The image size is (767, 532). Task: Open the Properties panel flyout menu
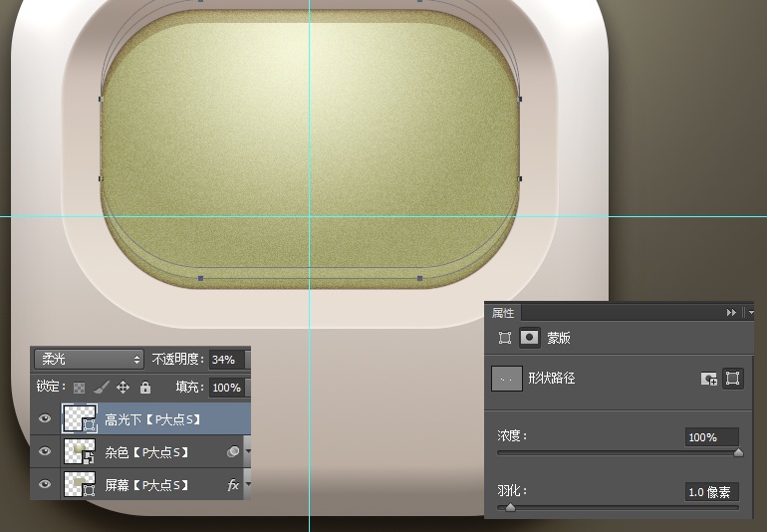pos(750,312)
